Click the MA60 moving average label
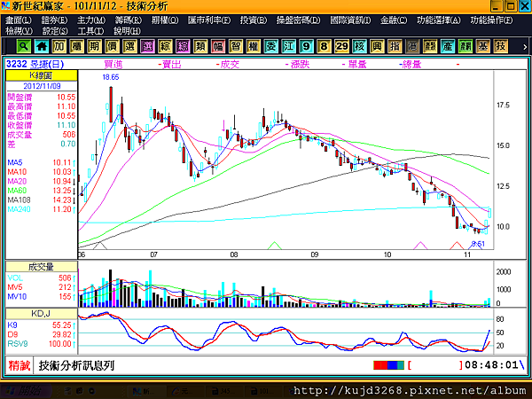This screenshot has width=532, height=399. [17, 191]
